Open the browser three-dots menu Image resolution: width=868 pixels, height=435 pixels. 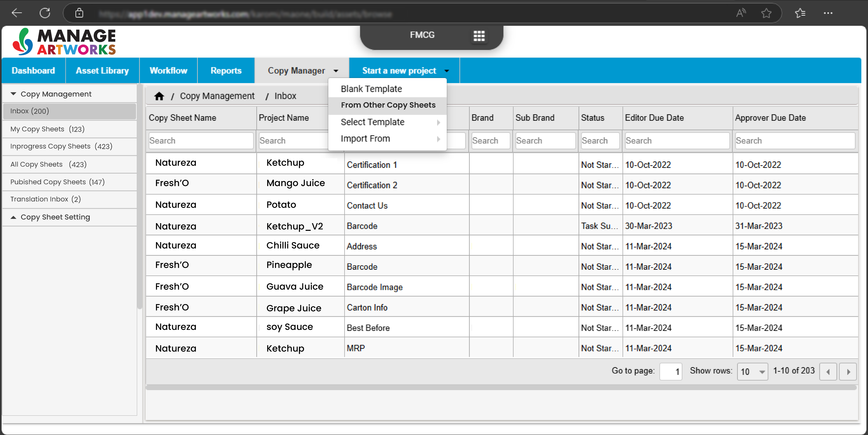point(828,13)
